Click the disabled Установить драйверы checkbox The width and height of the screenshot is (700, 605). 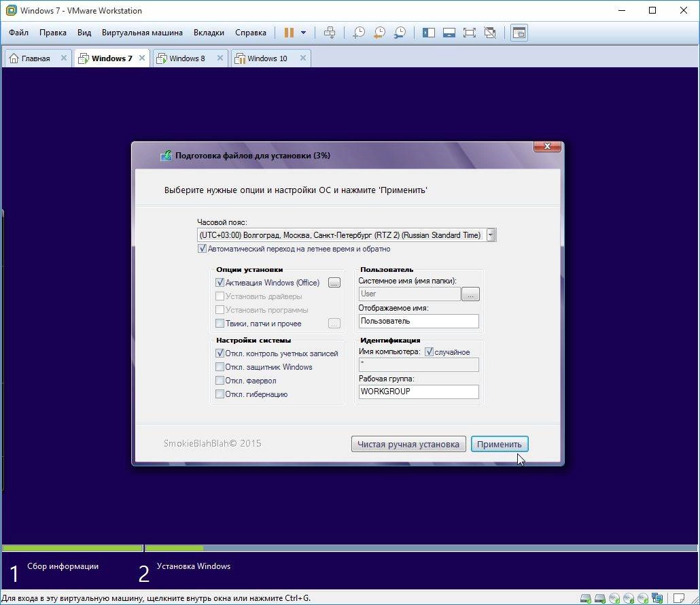click(x=220, y=296)
